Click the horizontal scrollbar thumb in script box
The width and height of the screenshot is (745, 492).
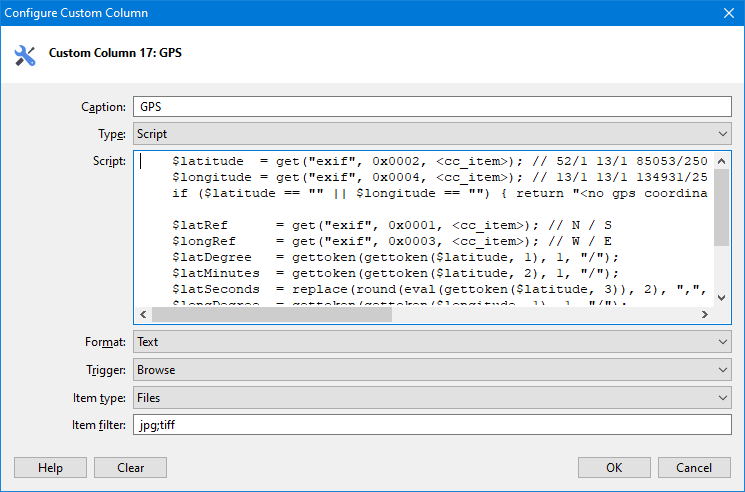(272, 314)
